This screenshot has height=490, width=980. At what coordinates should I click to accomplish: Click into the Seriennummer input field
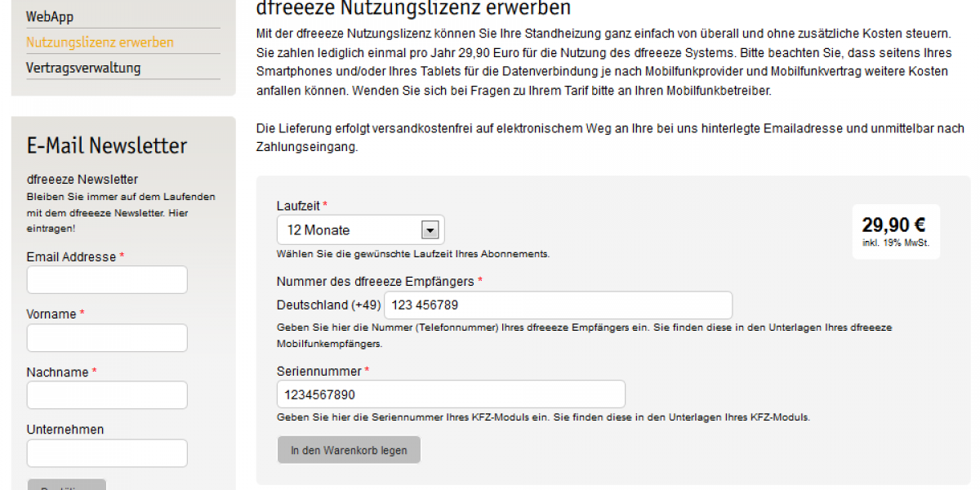pos(451,394)
